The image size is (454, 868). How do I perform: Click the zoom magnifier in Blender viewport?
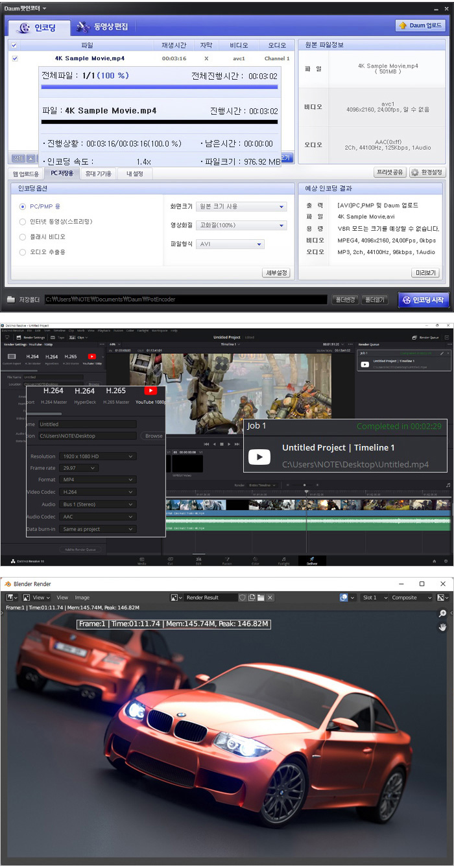(x=442, y=614)
